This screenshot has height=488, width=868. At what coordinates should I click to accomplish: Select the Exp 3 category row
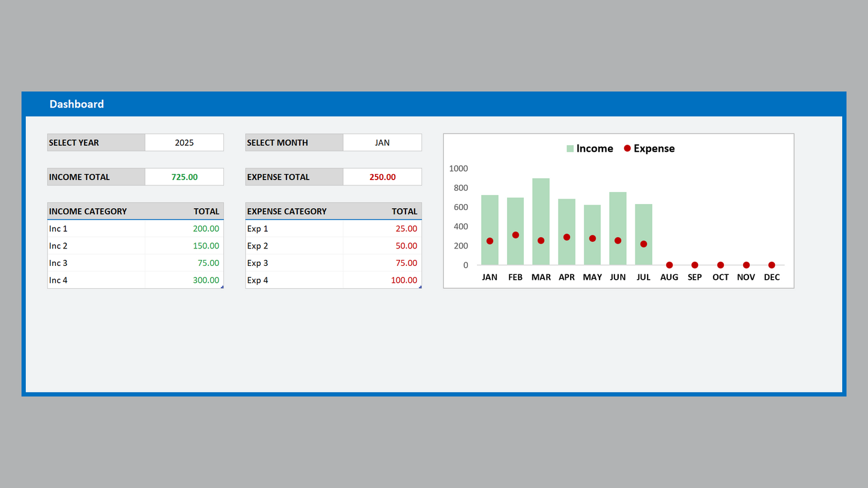pos(258,263)
